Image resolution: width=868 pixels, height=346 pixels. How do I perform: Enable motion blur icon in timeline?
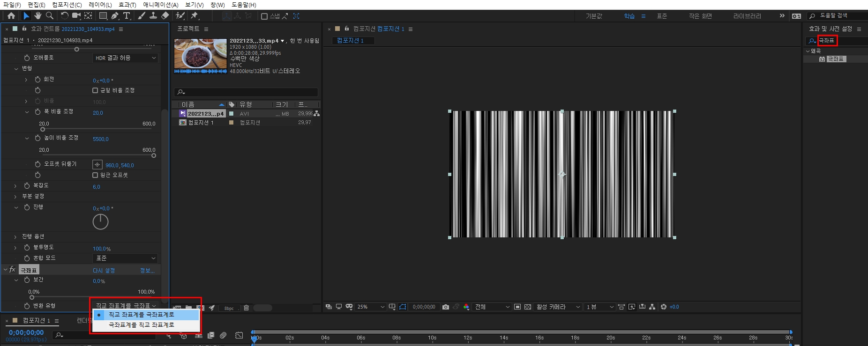[224, 335]
